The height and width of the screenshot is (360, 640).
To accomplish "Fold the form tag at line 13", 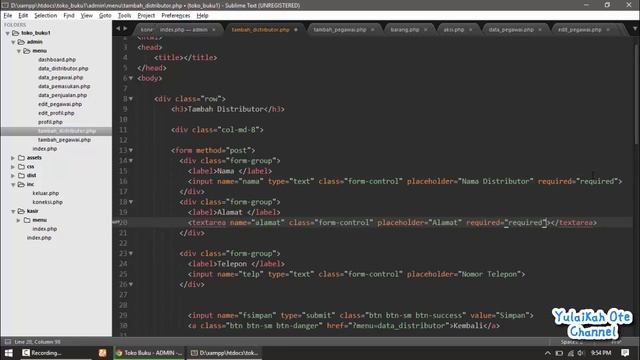I will click(131, 150).
